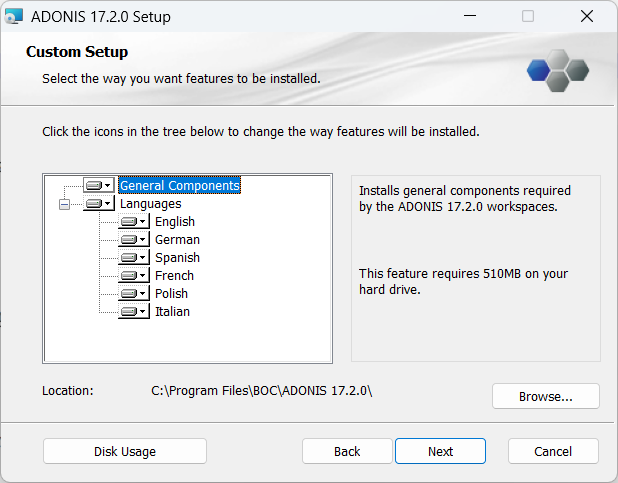Open Languages feature install-option dropdown

tap(99, 203)
